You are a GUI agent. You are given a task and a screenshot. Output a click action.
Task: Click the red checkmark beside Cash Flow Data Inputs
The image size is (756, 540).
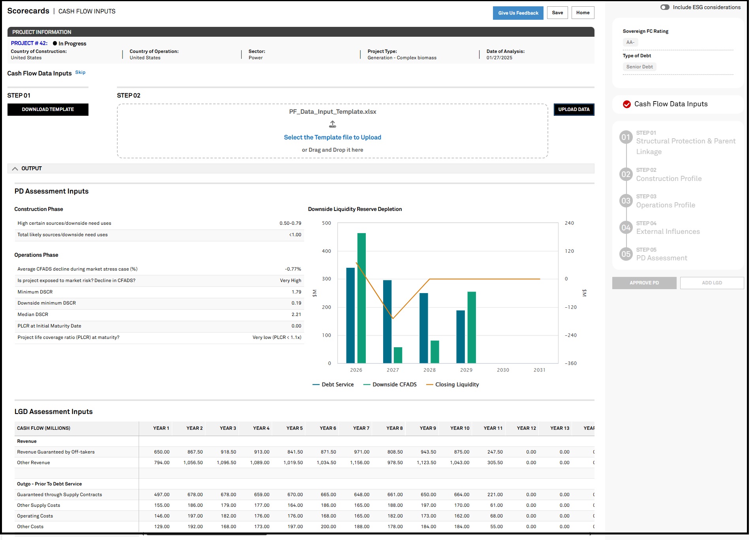(x=626, y=104)
